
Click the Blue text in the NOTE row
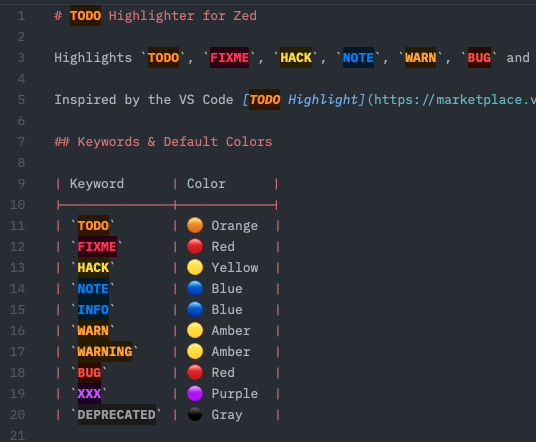pyautogui.click(x=227, y=289)
